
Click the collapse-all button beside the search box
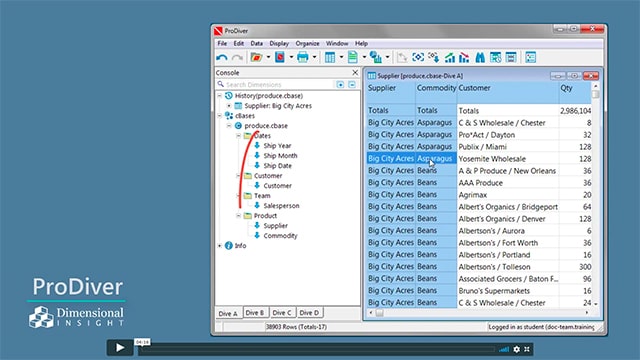click(x=352, y=84)
